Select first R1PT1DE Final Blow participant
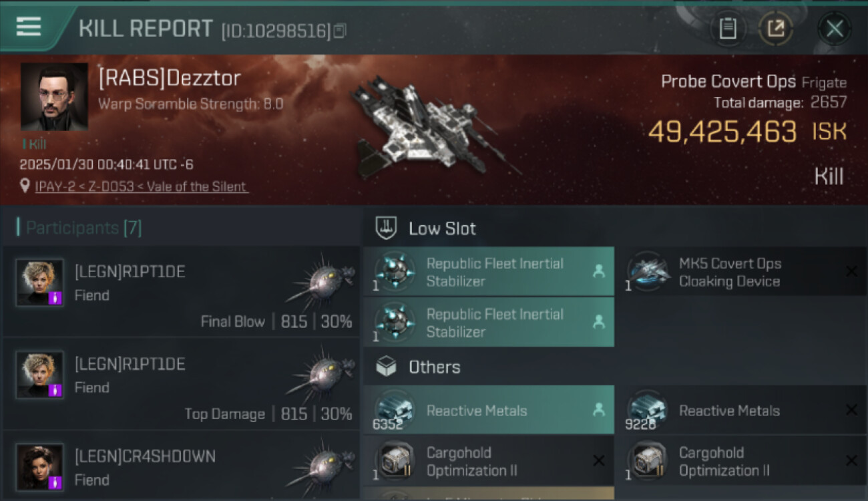 click(180, 293)
